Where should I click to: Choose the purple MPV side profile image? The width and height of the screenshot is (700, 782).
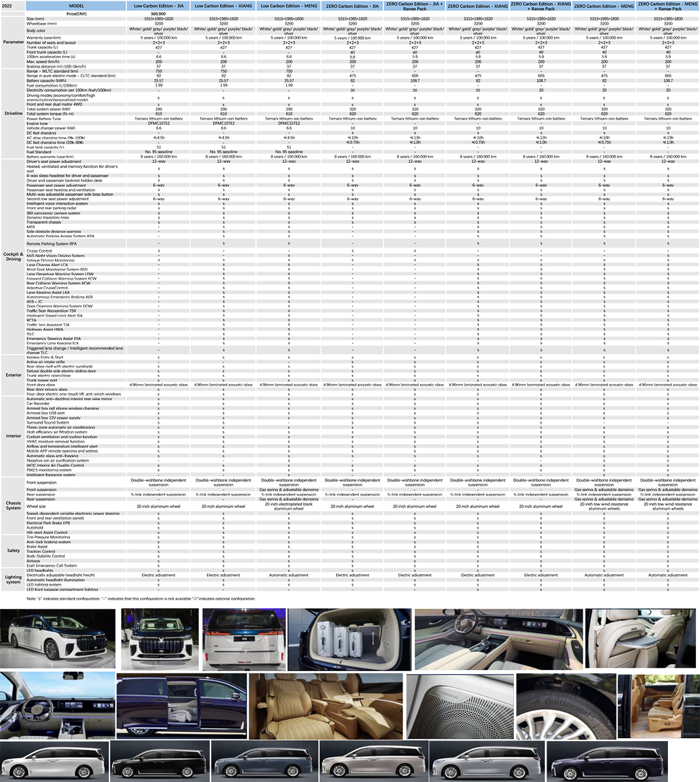(607, 761)
